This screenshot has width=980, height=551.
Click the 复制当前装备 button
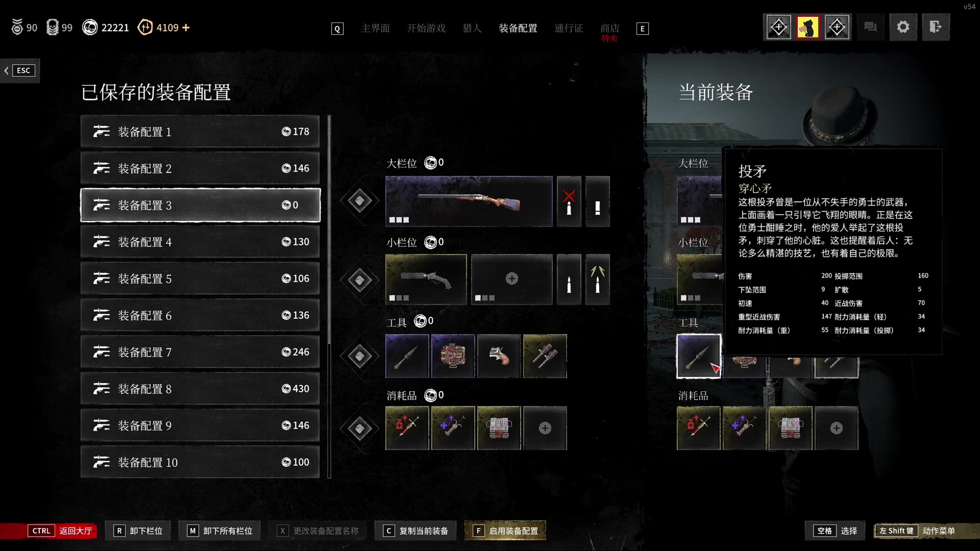[415, 531]
